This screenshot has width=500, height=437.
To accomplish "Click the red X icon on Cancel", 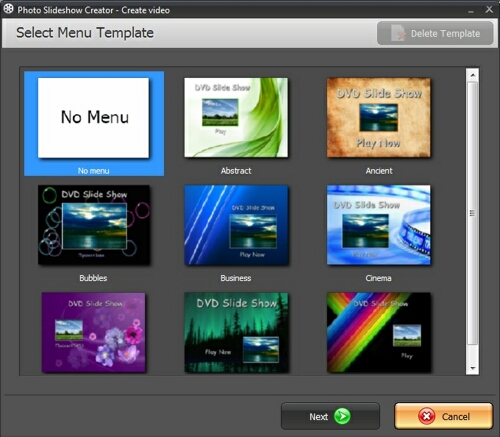I will (x=427, y=416).
